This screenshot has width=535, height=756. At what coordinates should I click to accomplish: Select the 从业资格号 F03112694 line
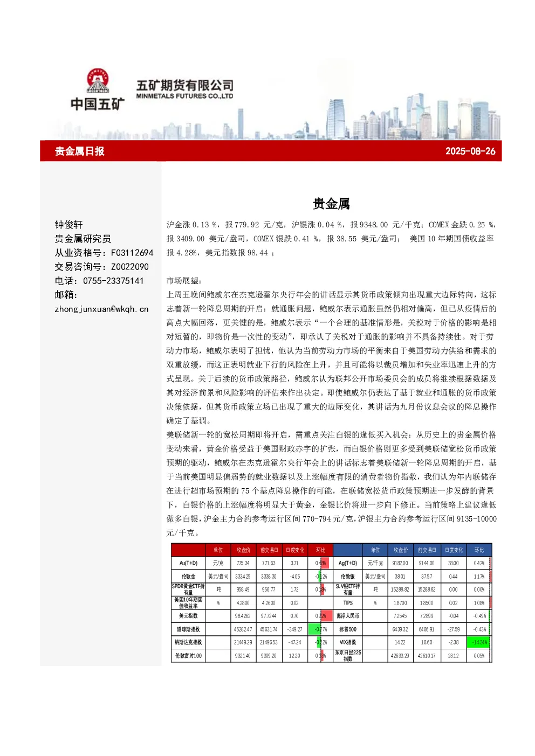pos(104,253)
